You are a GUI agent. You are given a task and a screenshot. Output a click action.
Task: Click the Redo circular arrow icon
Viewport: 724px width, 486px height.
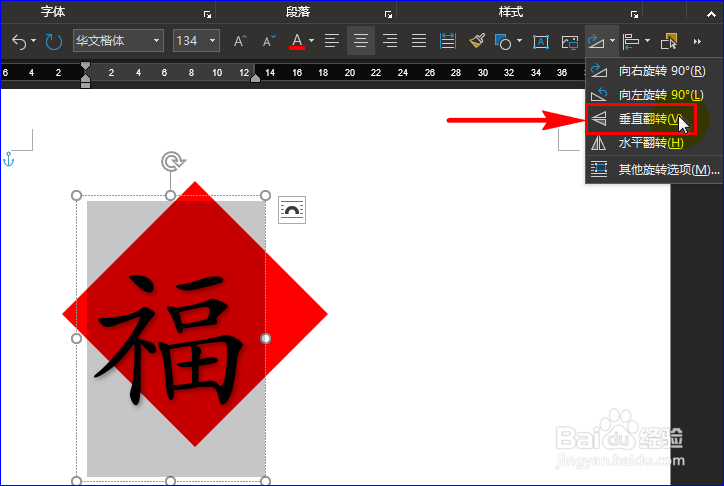pyautogui.click(x=54, y=42)
